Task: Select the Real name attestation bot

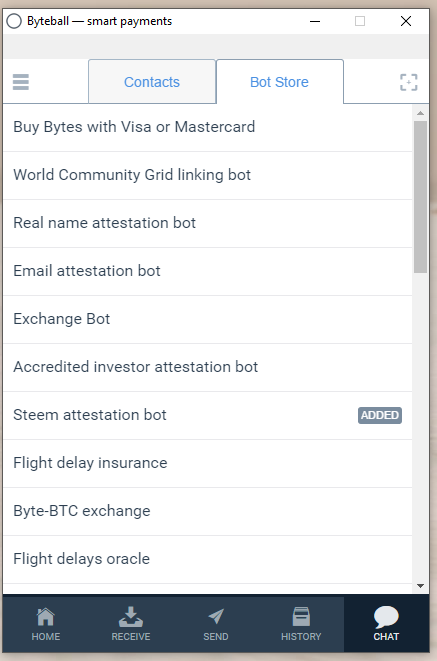Action: [207, 223]
